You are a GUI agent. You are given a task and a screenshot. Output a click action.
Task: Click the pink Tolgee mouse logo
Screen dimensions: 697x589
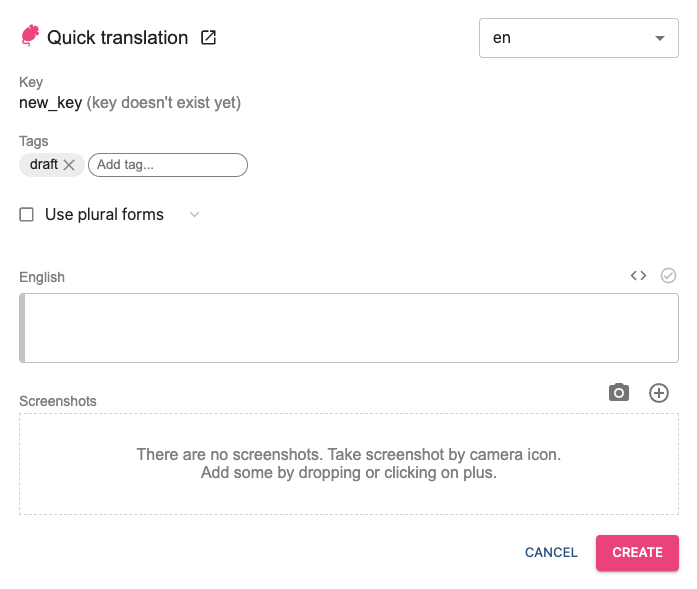(30, 37)
